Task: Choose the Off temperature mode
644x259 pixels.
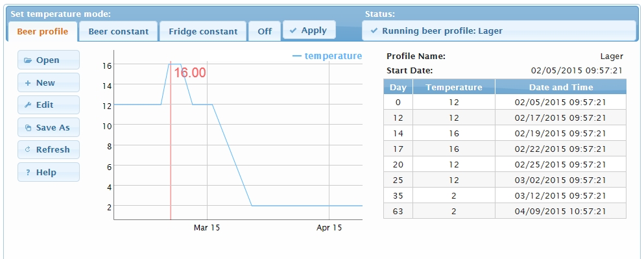Action: tap(265, 31)
